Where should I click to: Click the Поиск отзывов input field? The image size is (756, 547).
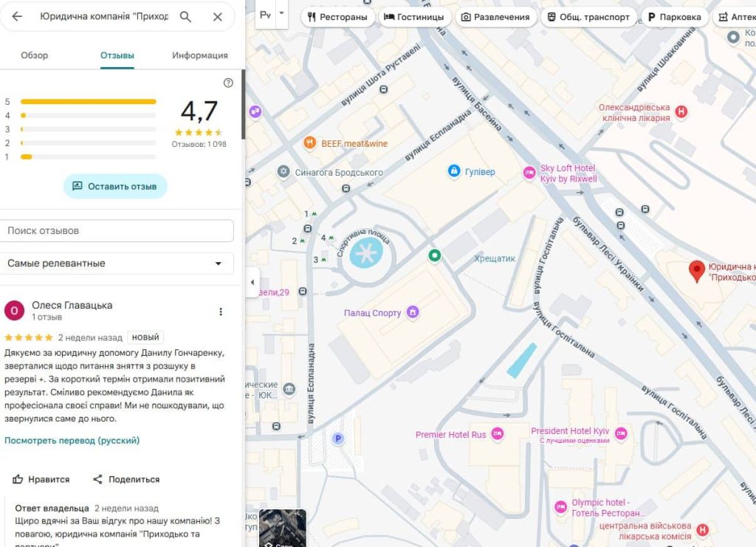(x=117, y=231)
